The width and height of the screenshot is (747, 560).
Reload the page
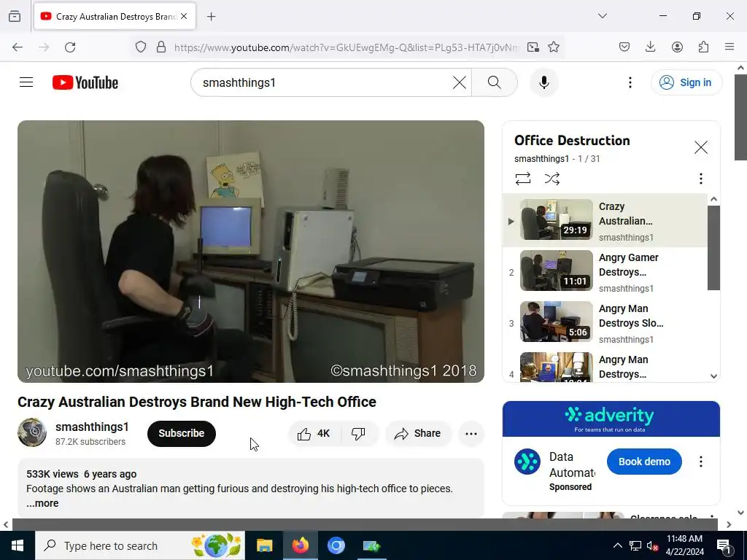70,47
